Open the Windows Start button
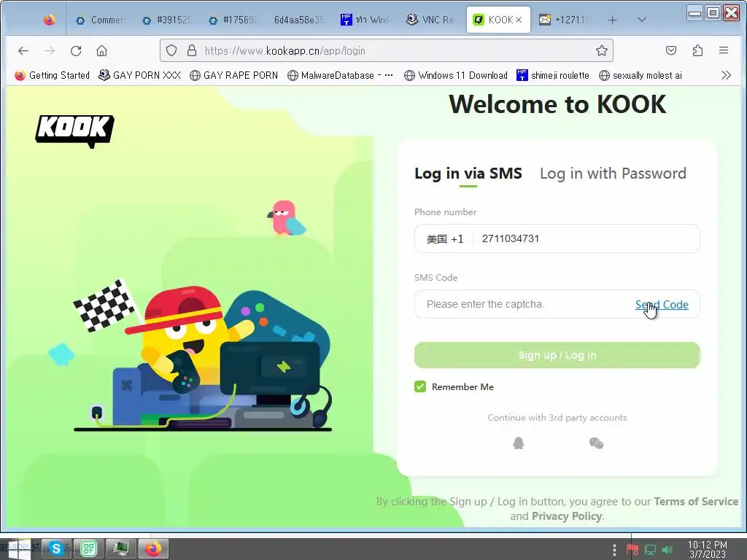Screen dimensions: 747x560 (19, 549)
